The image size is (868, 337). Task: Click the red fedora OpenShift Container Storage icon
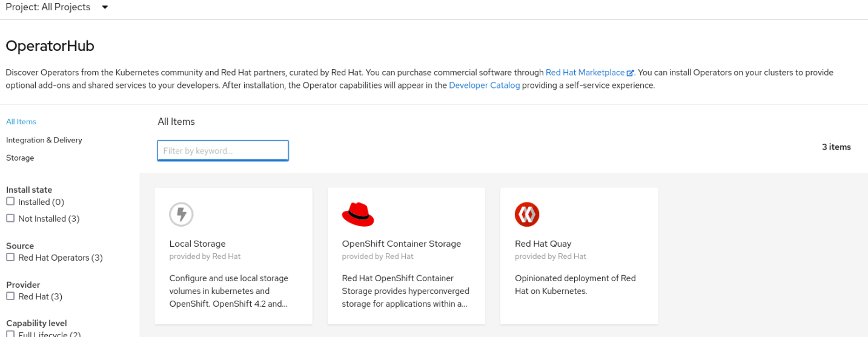[357, 214]
